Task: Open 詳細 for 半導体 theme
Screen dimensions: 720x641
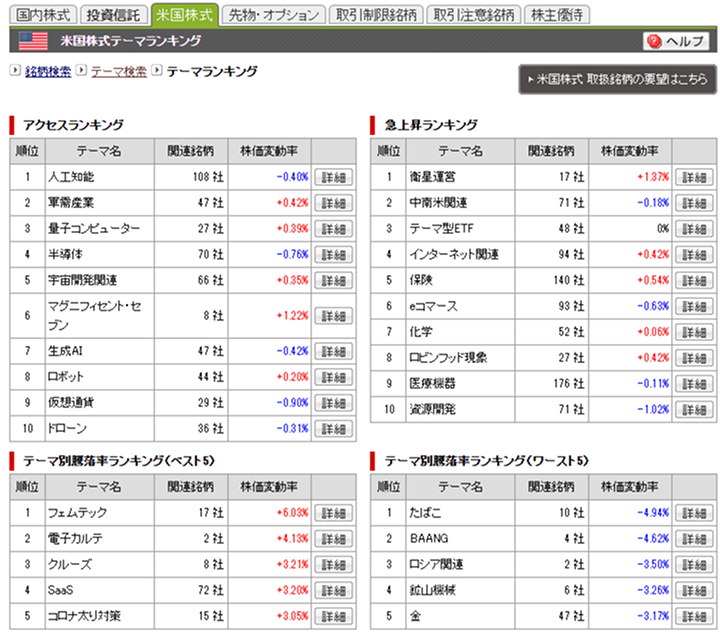Action: 334,254
